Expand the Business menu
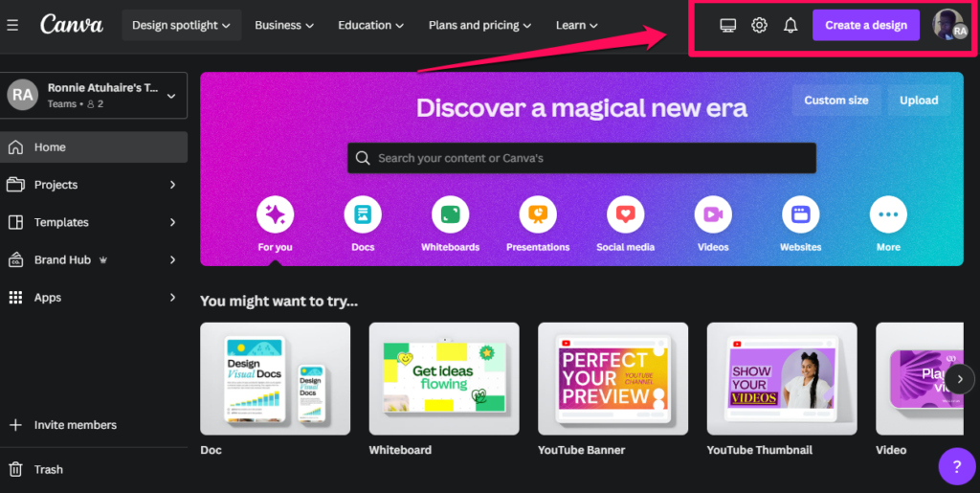Viewport: 980px width, 493px height. pos(283,25)
